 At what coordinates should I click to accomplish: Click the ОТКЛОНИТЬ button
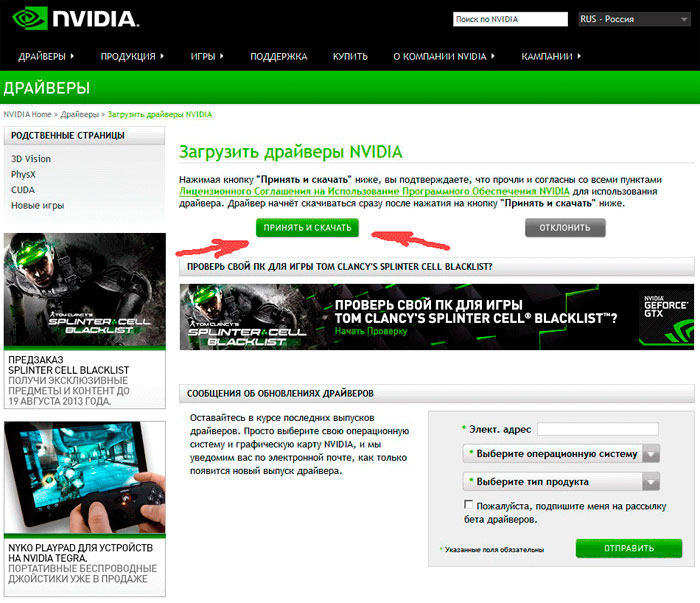coord(565,228)
